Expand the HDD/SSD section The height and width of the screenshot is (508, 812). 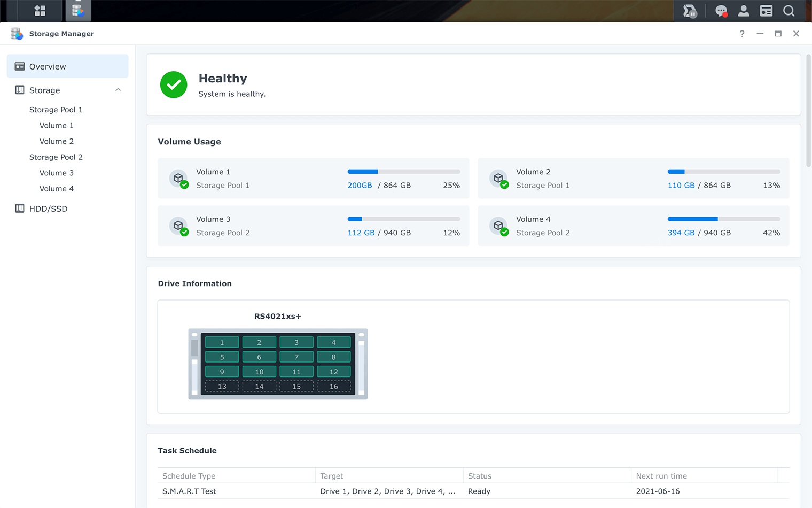pyautogui.click(x=48, y=209)
